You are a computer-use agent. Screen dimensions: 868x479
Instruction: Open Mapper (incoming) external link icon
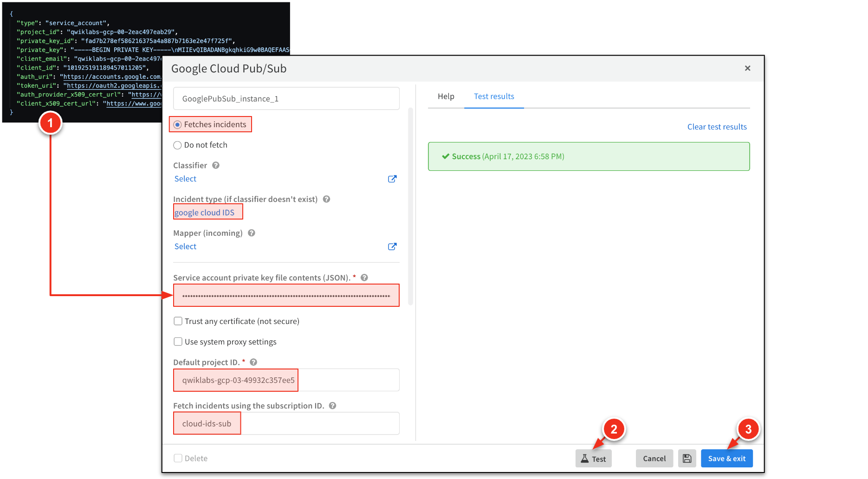[392, 247]
